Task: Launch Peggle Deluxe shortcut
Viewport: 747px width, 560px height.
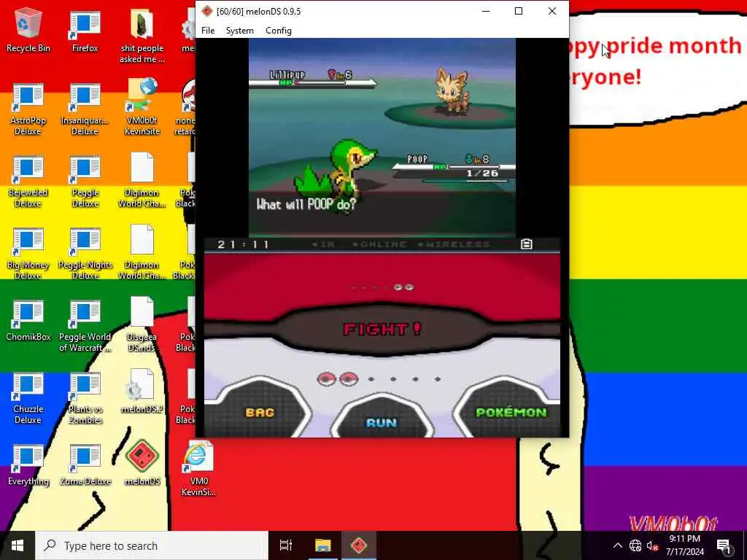Action: (x=85, y=182)
